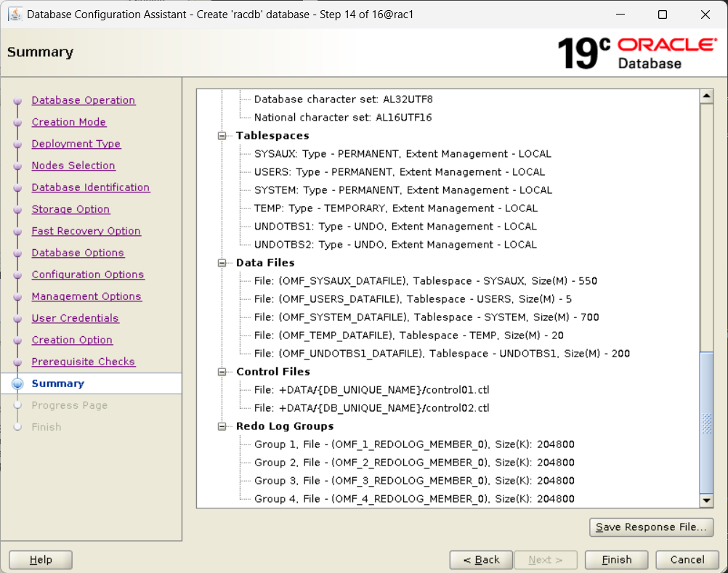Click the Help button
This screenshot has width=728, height=573.
point(41,559)
